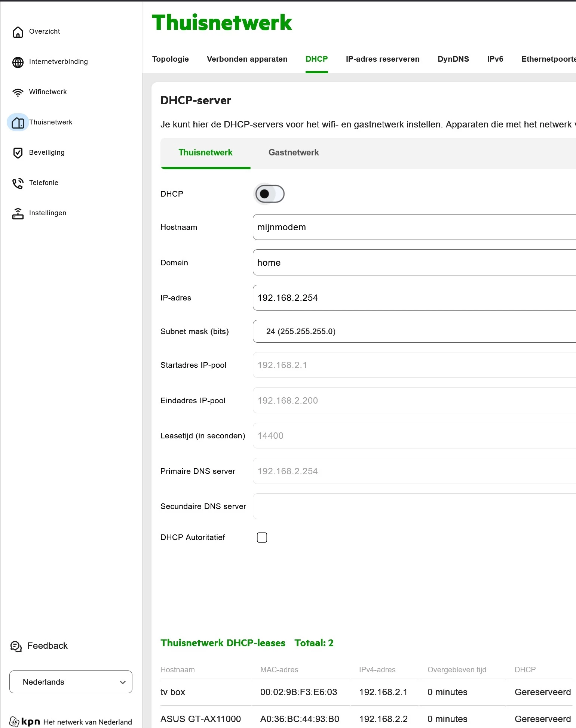
Task: Go to the IP-adres reserveren tab
Action: (382, 59)
